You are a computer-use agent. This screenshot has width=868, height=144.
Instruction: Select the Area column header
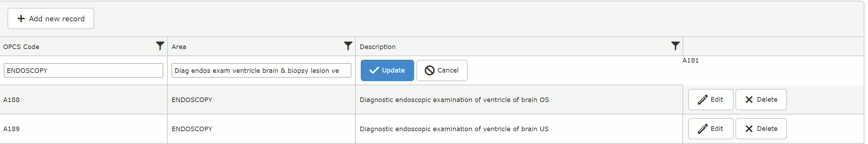click(179, 47)
